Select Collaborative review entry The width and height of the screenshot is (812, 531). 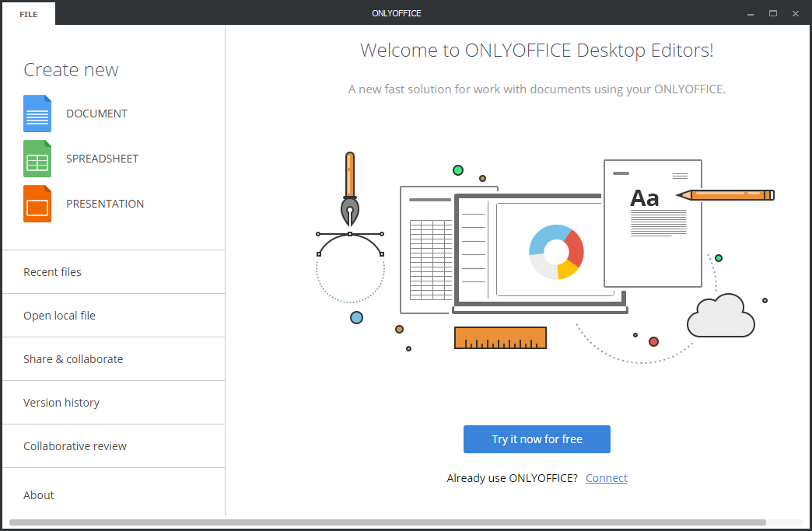pyautogui.click(x=114, y=445)
